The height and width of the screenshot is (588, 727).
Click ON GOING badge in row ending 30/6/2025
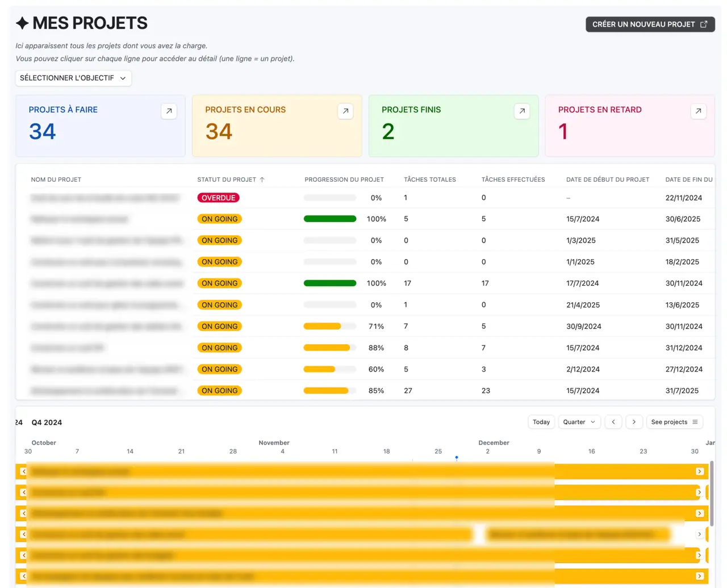220,219
